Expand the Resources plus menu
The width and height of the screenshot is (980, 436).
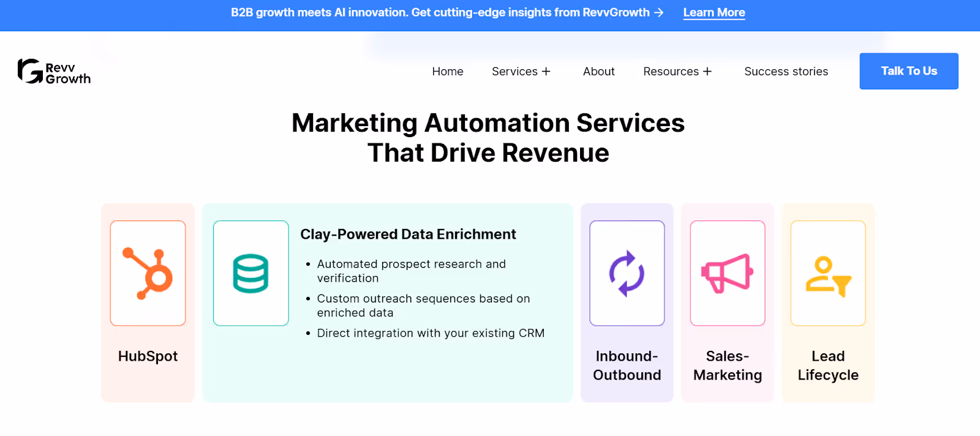coord(677,72)
